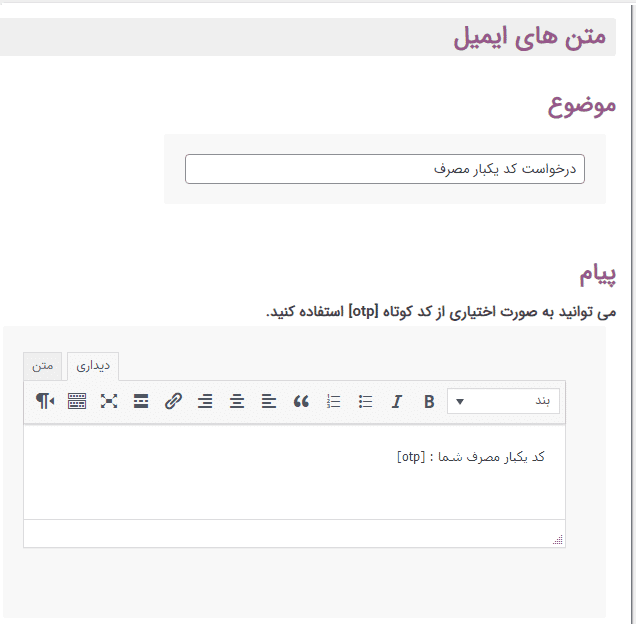Align text center
Screen dimensions: 636x624
pyautogui.click(x=237, y=402)
